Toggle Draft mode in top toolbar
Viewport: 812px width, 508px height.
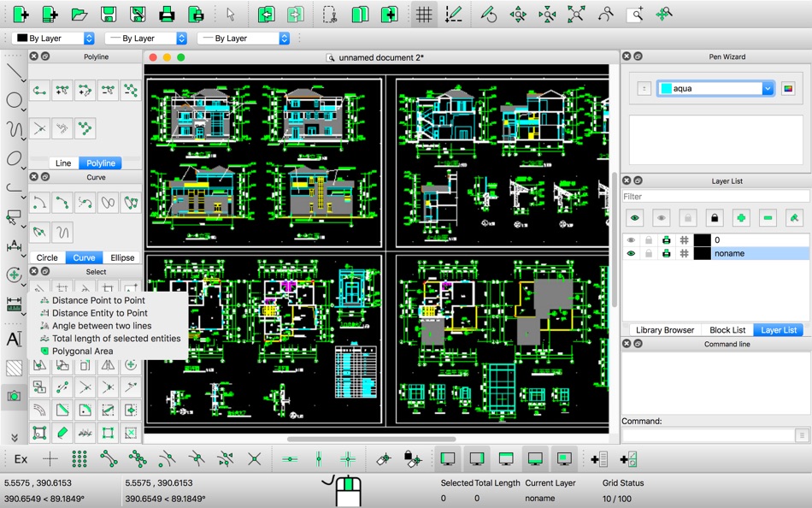453,14
